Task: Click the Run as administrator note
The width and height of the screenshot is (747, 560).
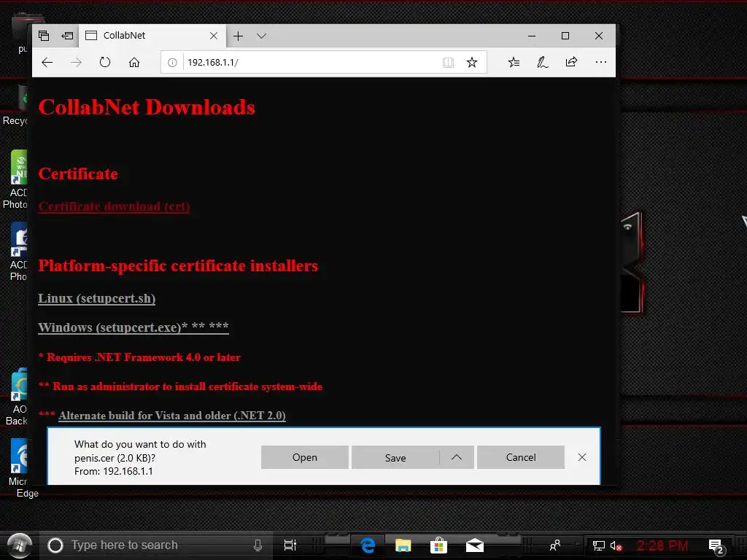Action: pos(181,386)
